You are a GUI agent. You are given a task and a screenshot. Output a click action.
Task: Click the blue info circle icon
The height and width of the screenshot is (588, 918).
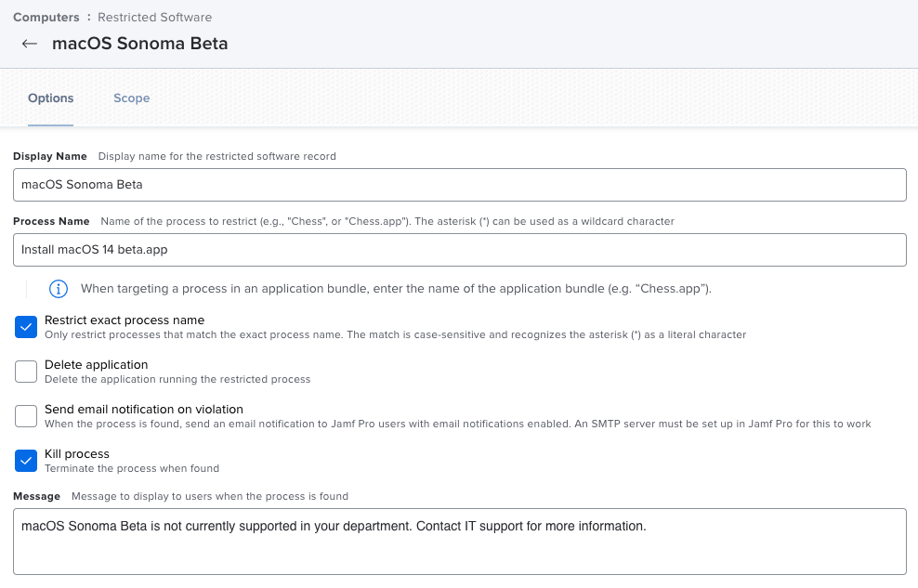coord(59,289)
